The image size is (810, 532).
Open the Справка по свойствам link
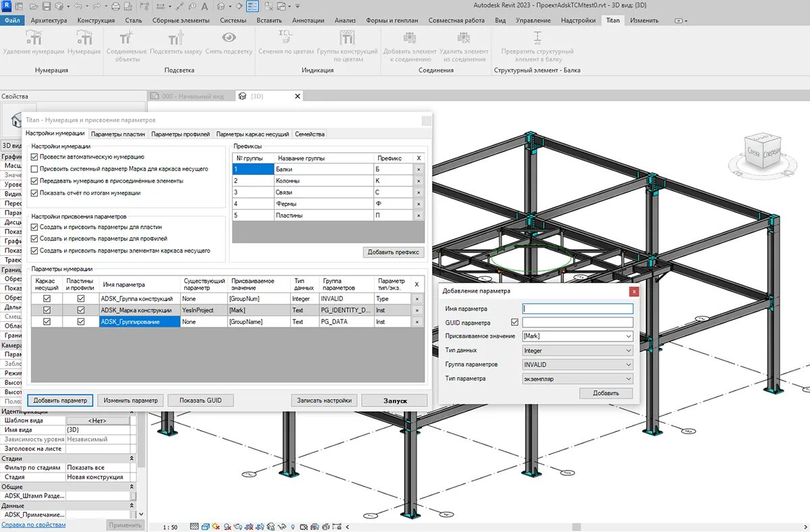[33, 525]
